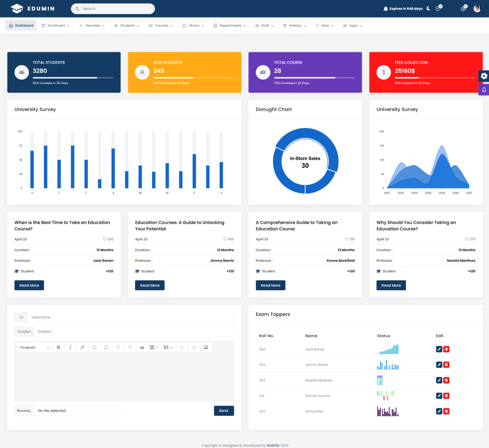Click Read More under Nashid Martines course

click(x=391, y=285)
